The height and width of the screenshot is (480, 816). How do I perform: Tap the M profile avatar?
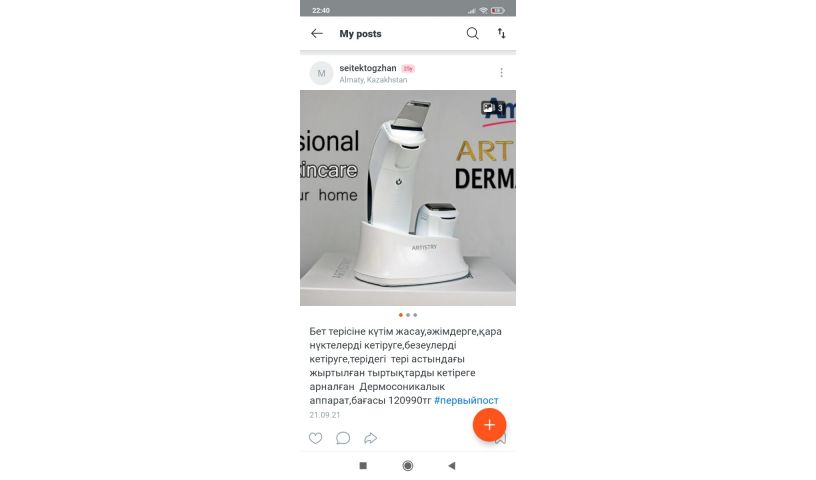click(321, 73)
